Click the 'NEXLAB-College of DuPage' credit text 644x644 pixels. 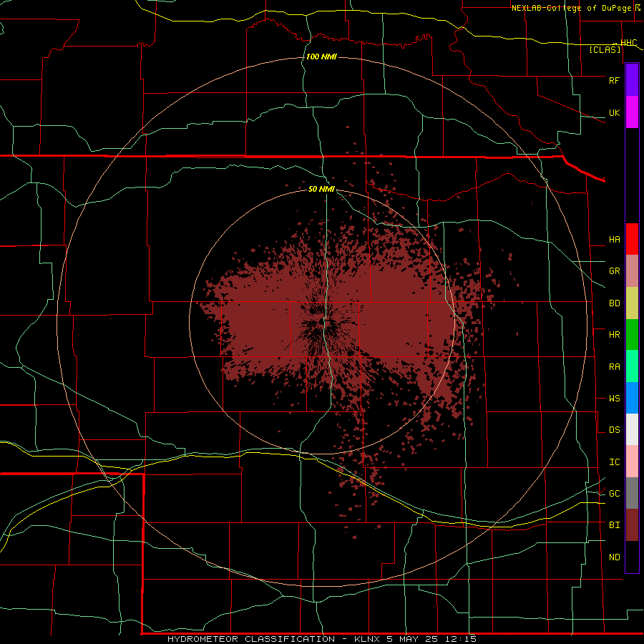pos(571,8)
